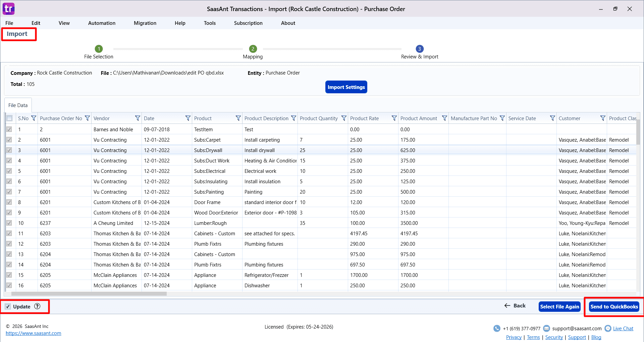Open the Product column filter icon
This screenshot has width=644, height=342.
(238, 118)
